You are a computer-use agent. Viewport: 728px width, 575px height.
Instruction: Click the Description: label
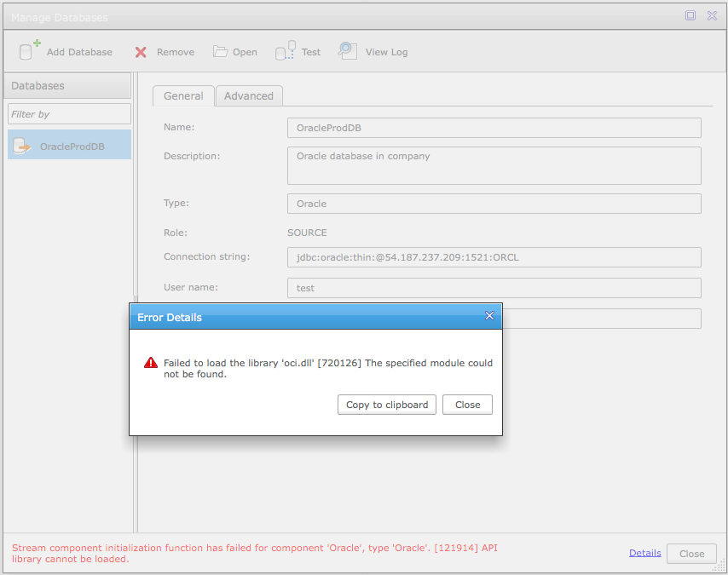pyautogui.click(x=192, y=156)
